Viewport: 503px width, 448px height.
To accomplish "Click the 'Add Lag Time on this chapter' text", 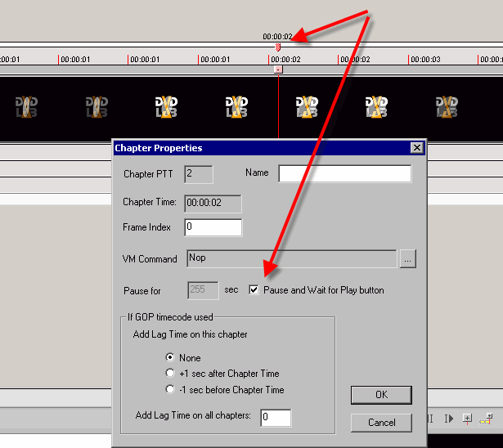I will point(190,334).
